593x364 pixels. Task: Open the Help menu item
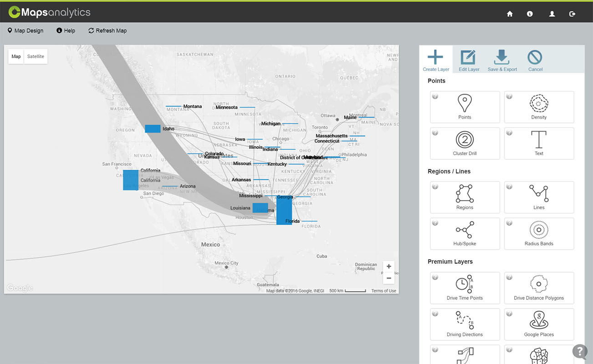66,30
